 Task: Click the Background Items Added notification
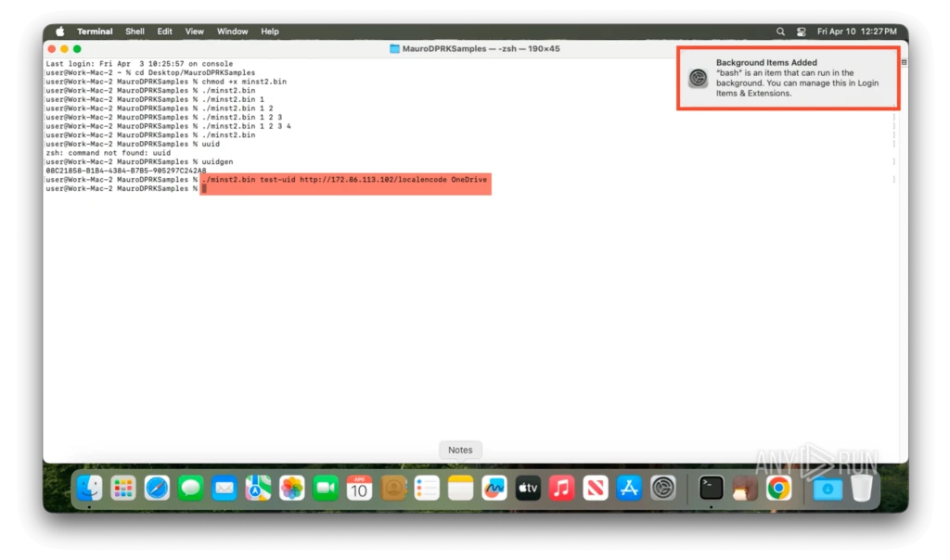tap(789, 79)
